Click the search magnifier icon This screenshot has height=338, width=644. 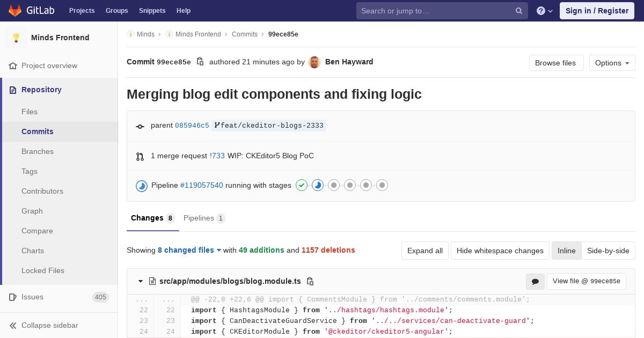[x=519, y=11]
